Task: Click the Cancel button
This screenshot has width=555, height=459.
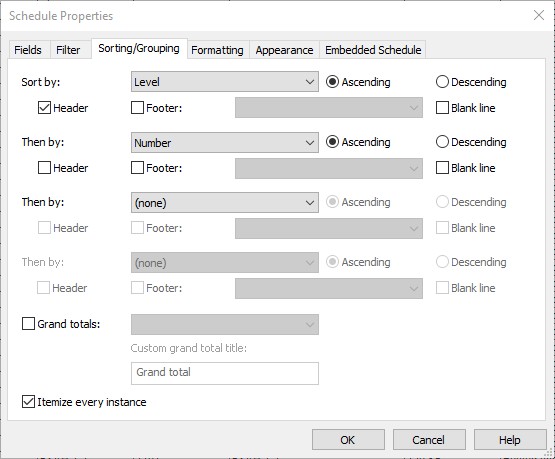Action: coord(429,440)
